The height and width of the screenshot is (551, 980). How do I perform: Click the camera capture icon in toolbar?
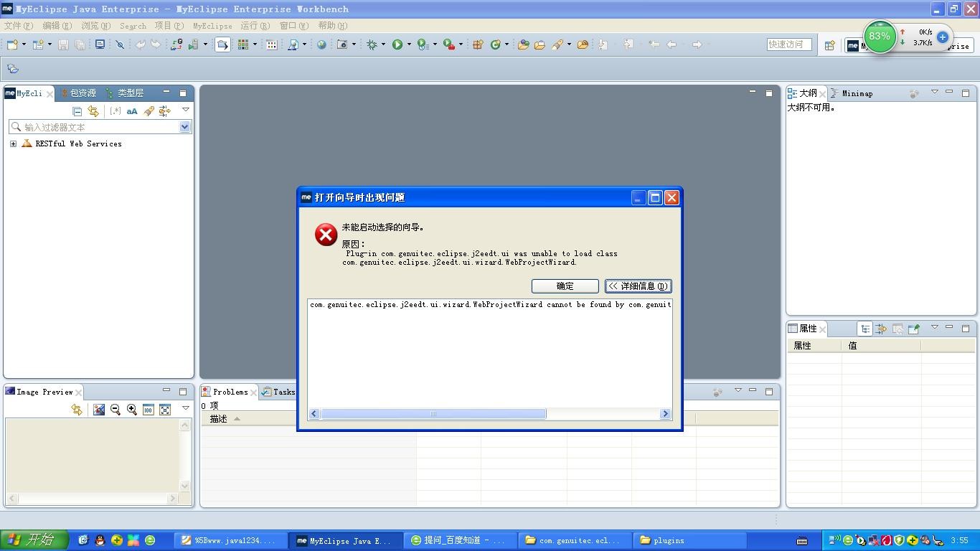coord(342,44)
